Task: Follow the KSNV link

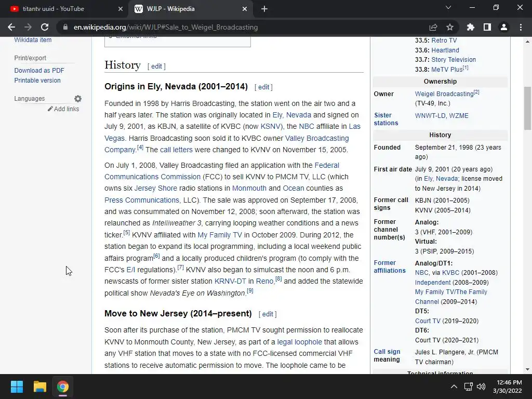Action: pyautogui.click(x=270, y=127)
